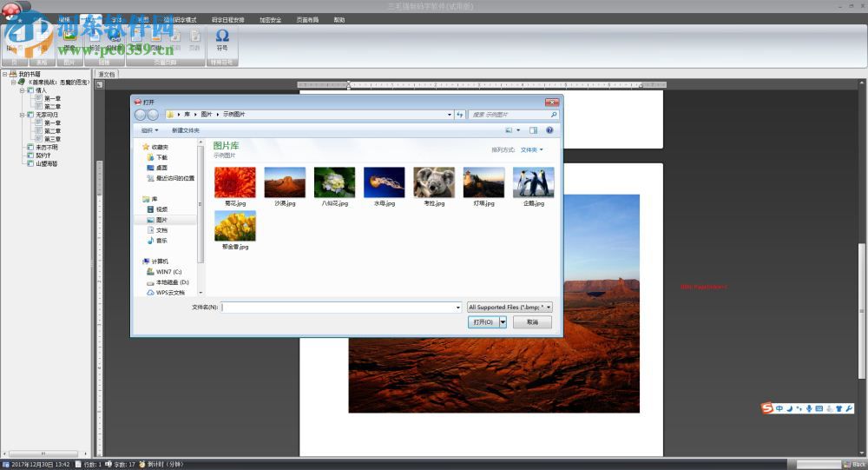Click the search magnifier icon in dialog
868x470 pixels.
coord(553,115)
